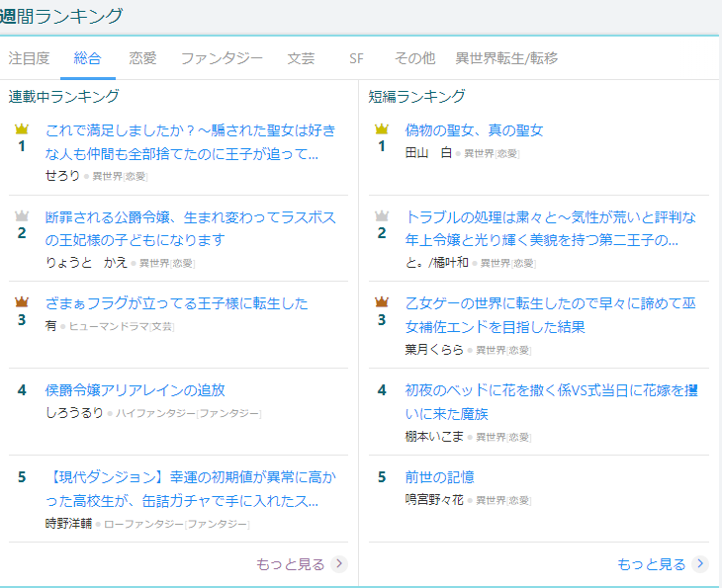Click gold crown icon in 連載中ランキング
Image resolution: width=722 pixels, height=588 pixels.
(22, 129)
